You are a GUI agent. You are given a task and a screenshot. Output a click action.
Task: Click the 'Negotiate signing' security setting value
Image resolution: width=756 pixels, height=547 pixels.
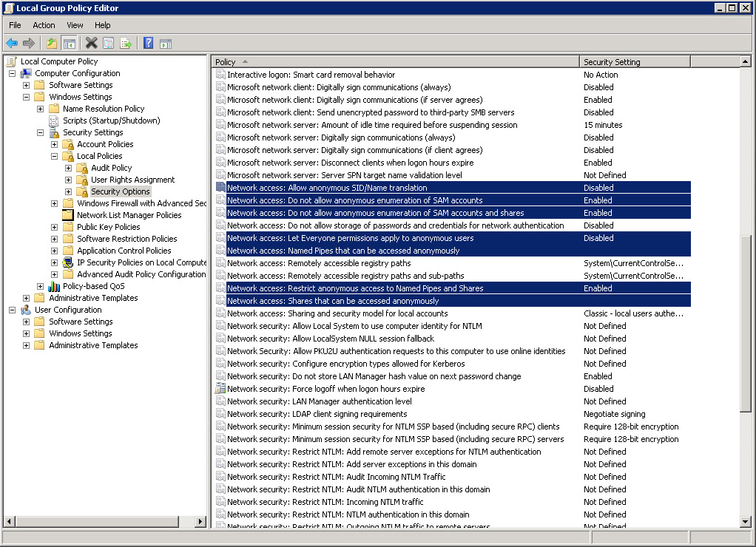[x=614, y=413]
